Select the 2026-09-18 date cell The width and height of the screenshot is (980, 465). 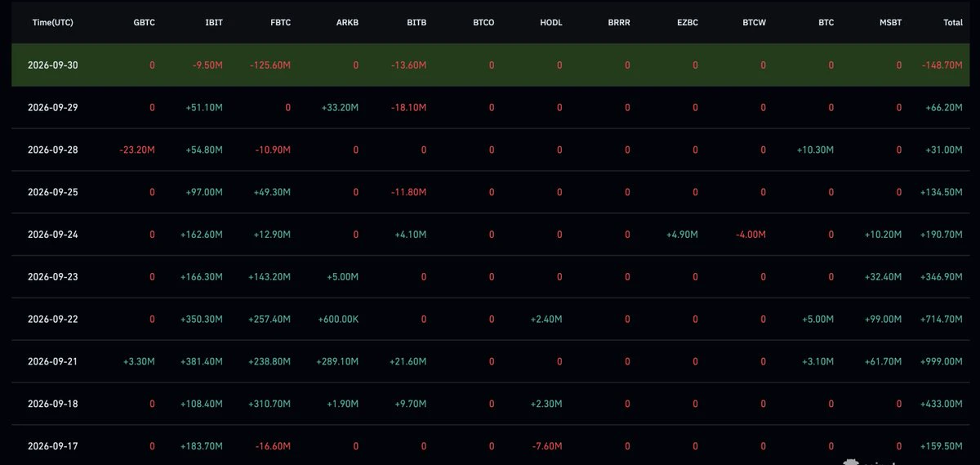tap(51, 404)
